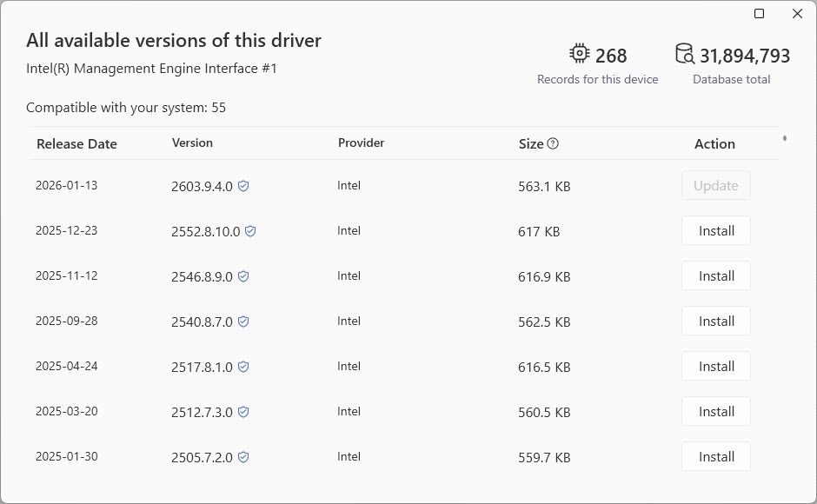Click the Intel provider in the 2025-09-28 row
The width and height of the screenshot is (817, 504).
[349, 321]
